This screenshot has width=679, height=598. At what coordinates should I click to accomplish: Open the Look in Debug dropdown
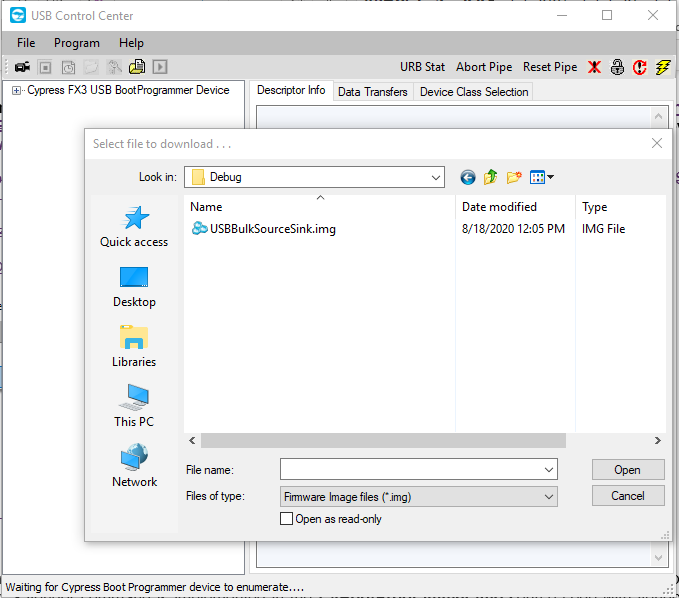click(x=314, y=177)
